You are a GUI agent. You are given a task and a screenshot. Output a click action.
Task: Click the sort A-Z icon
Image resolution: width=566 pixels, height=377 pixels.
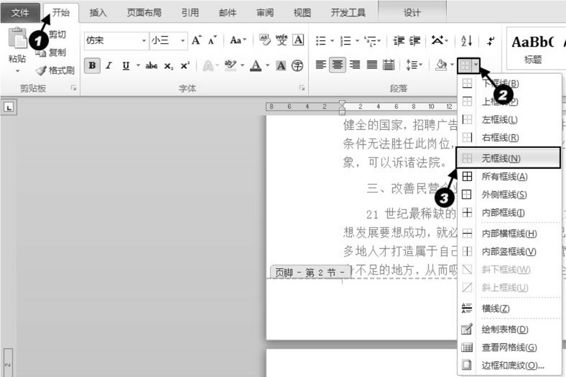click(466, 41)
